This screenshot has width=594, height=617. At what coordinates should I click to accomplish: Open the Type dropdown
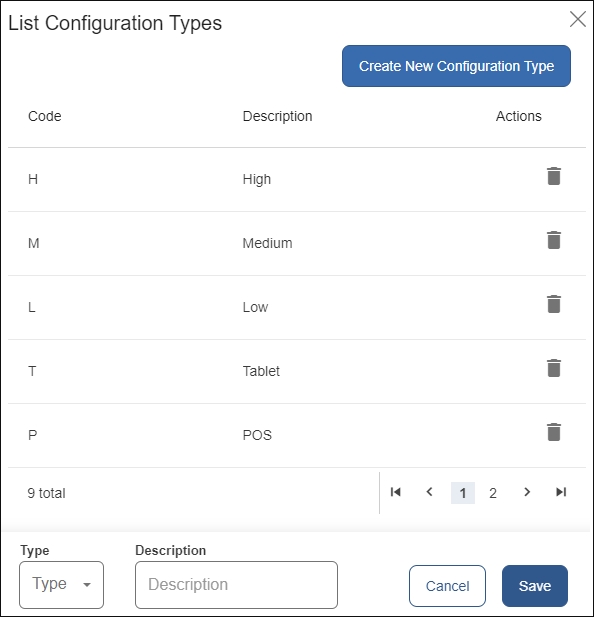[x=61, y=585]
